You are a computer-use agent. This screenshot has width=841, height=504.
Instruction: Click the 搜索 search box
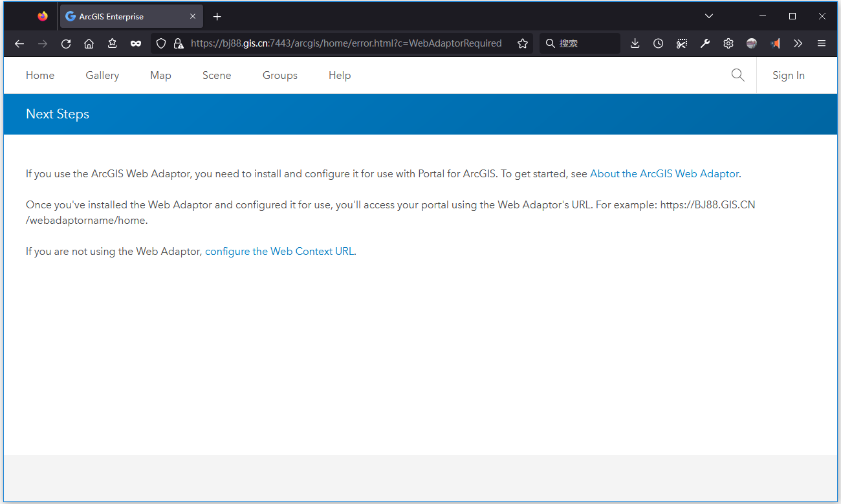pos(580,43)
